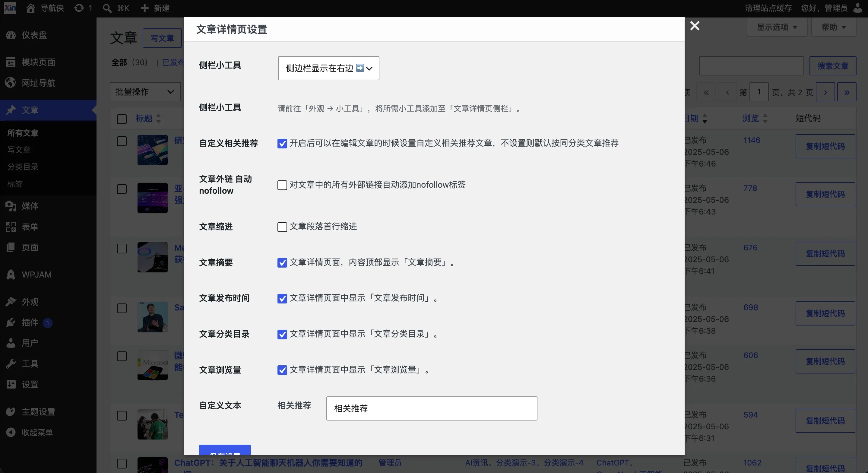
Task: Open the 侧边栏显示在右边 dropdown
Action: [x=328, y=68]
